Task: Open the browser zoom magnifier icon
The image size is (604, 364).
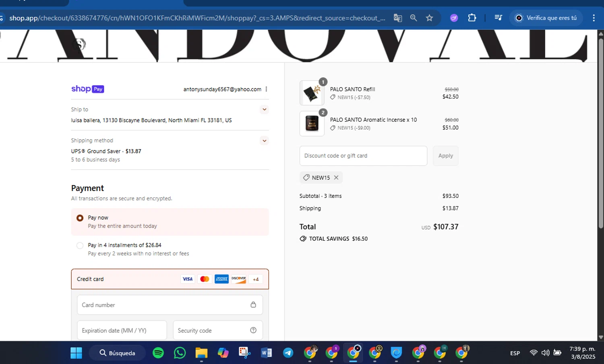Action: tap(414, 18)
